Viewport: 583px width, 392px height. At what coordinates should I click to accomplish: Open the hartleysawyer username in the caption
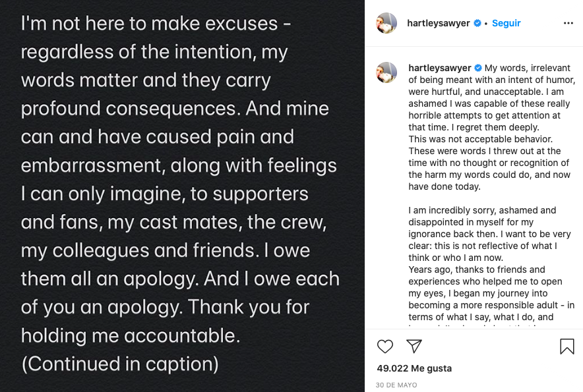pyautogui.click(x=439, y=68)
